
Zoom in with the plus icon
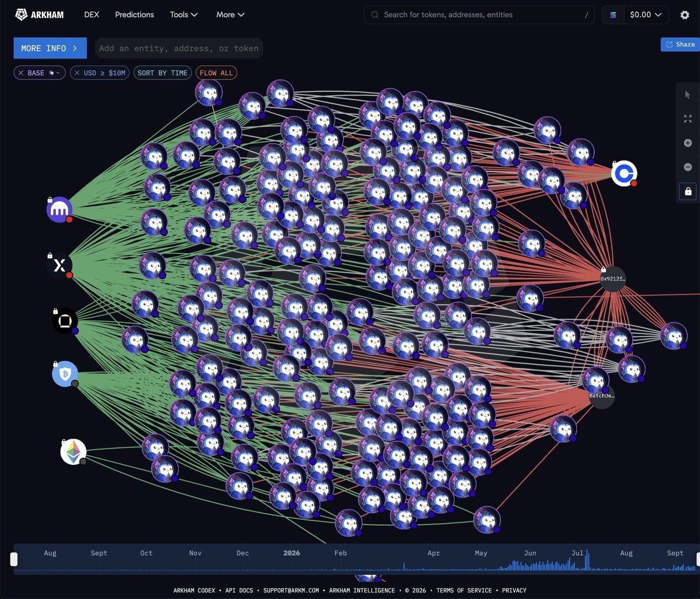pos(687,143)
